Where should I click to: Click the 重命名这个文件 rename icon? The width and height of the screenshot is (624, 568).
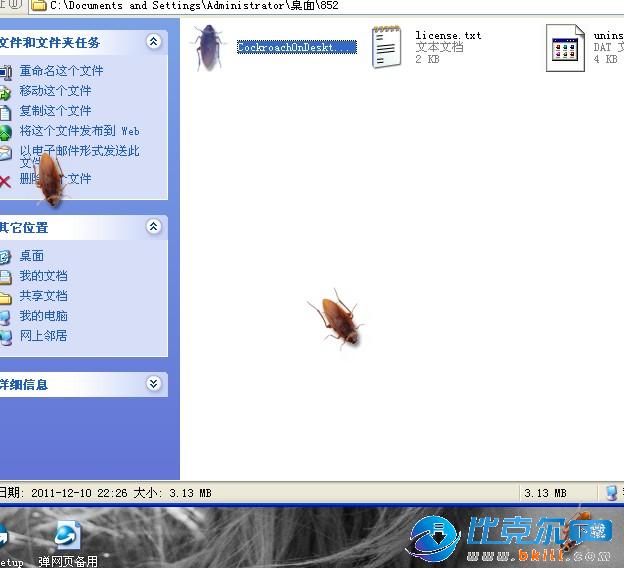[x=5, y=71]
